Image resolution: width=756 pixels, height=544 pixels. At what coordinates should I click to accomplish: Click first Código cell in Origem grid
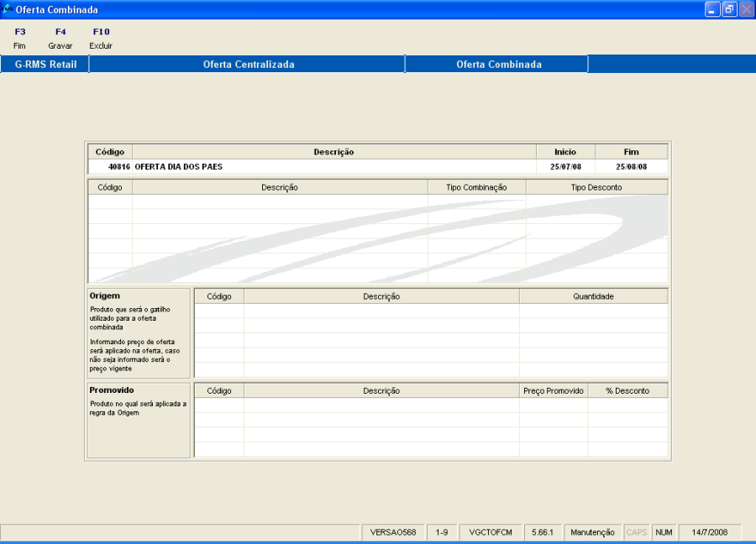219,311
